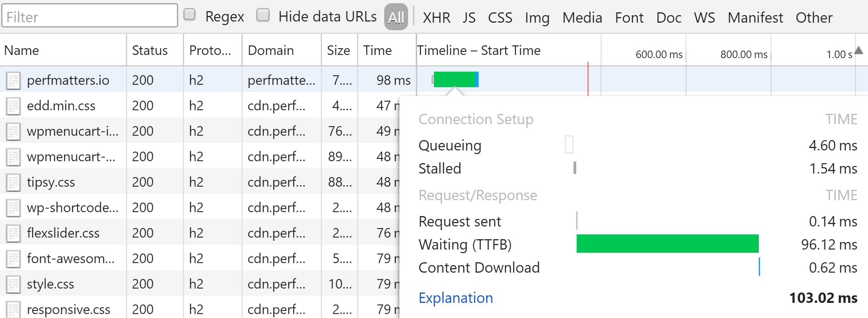Check the Hide data URLs option
Viewport: 868px width, 318px height.
tap(263, 14)
